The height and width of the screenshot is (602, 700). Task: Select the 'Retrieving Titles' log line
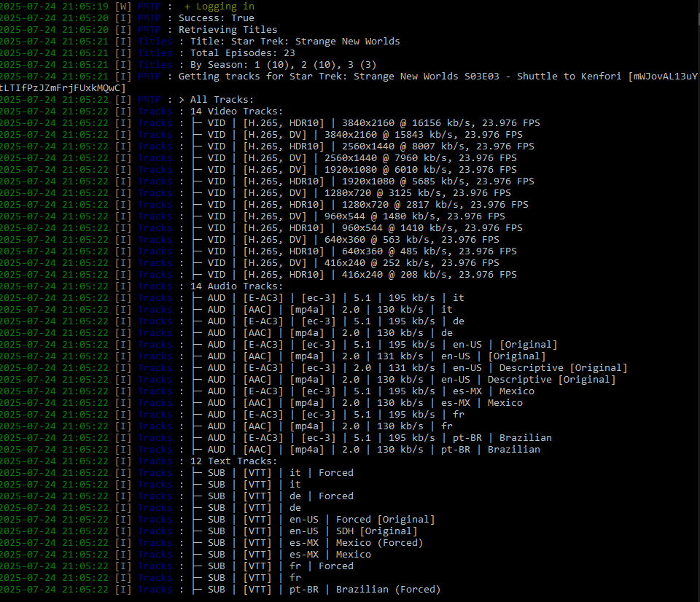[228, 30]
